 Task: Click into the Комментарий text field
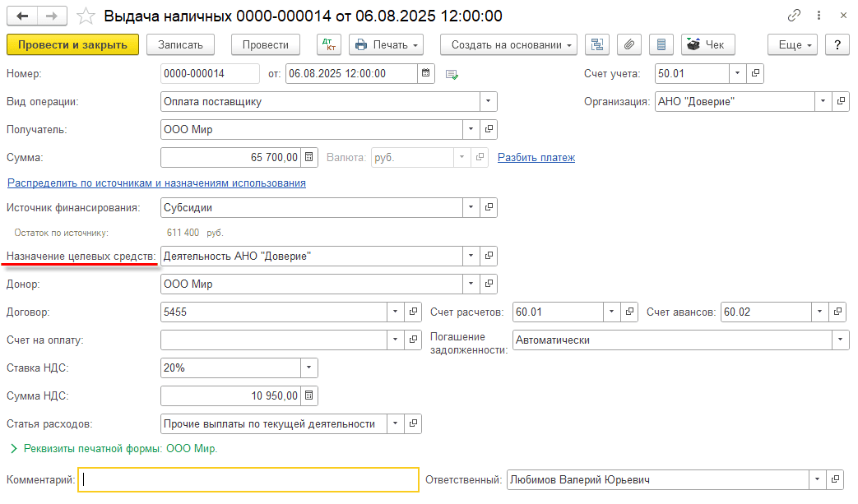tap(248, 479)
